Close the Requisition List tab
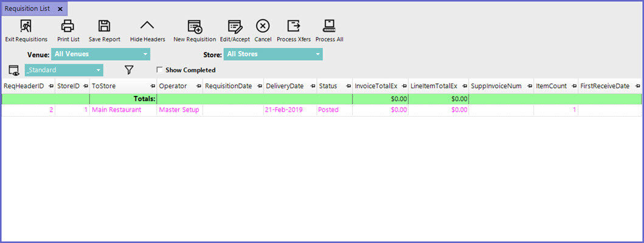Screen dimensions: 644x243 coord(60,9)
